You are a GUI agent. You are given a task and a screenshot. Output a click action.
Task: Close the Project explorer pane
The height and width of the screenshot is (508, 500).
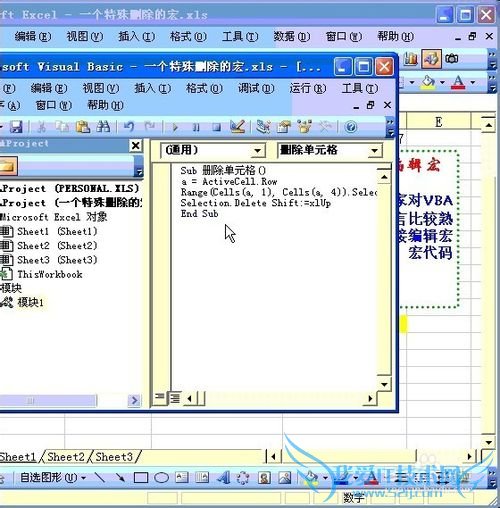pyautogui.click(x=136, y=146)
